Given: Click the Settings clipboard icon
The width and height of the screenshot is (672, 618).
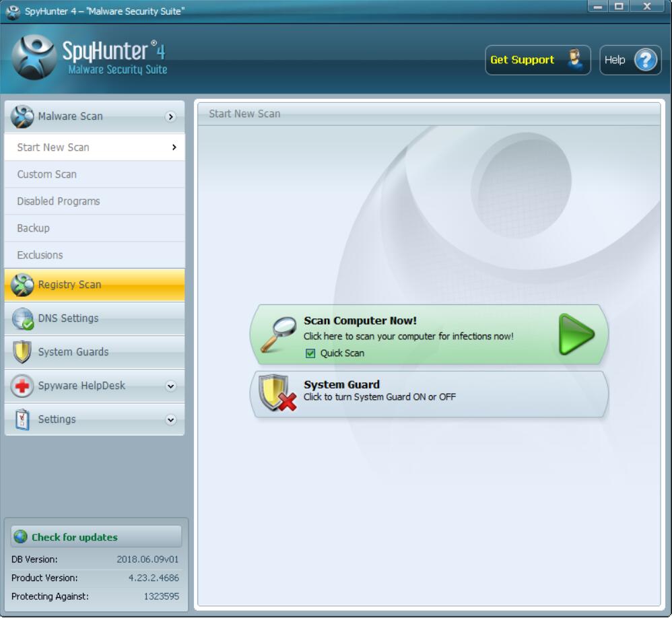Looking at the screenshot, I should pyautogui.click(x=22, y=419).
